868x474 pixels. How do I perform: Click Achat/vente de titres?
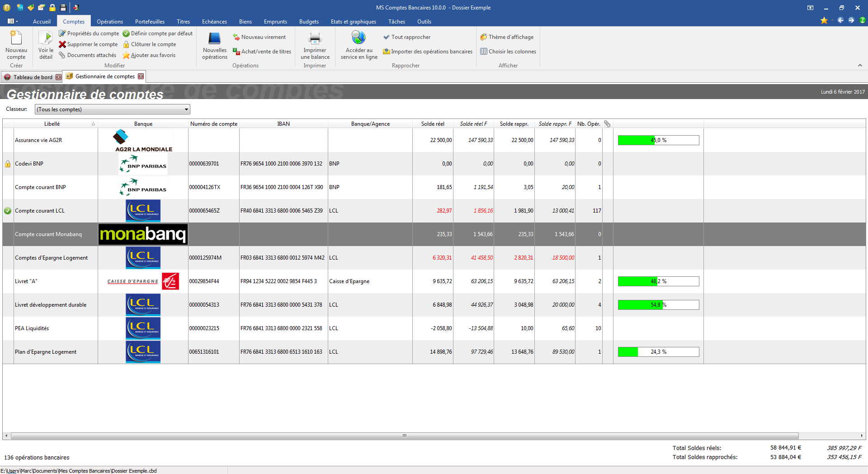coord(262,52)
